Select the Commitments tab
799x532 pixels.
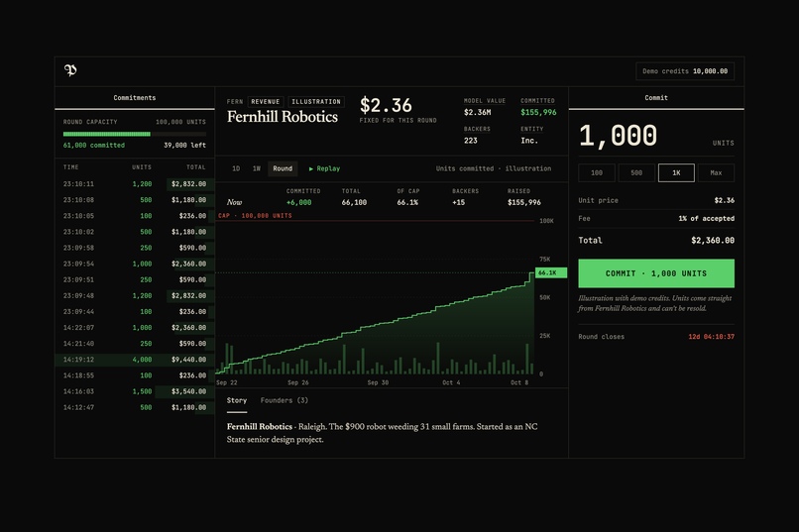tap(135, 98)
